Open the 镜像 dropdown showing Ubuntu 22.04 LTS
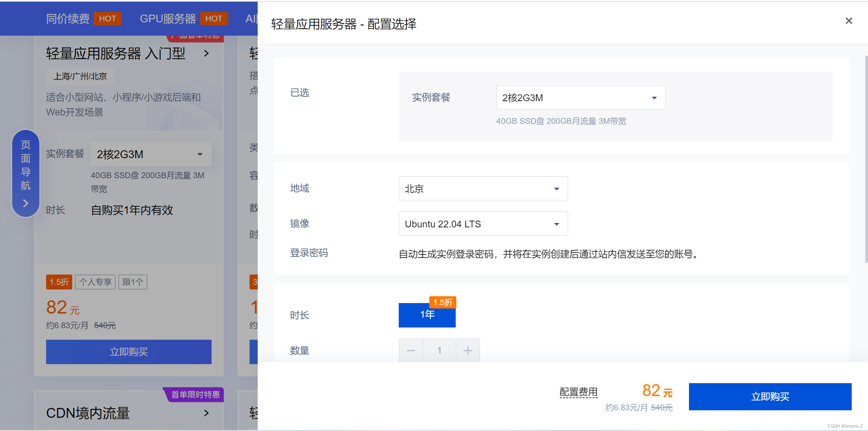This screenshot has height=431, width=868. tap(483, 224)
